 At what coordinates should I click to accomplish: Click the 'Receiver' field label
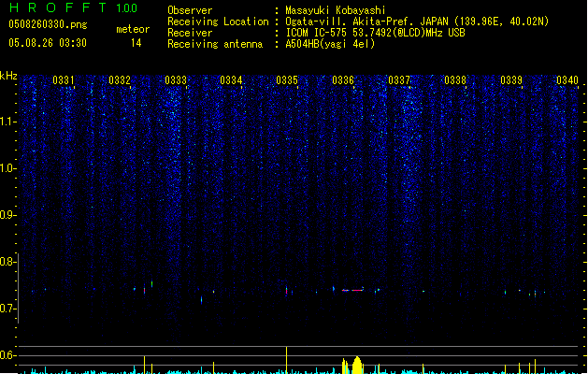pyautogui.click(x=190, y=33)
